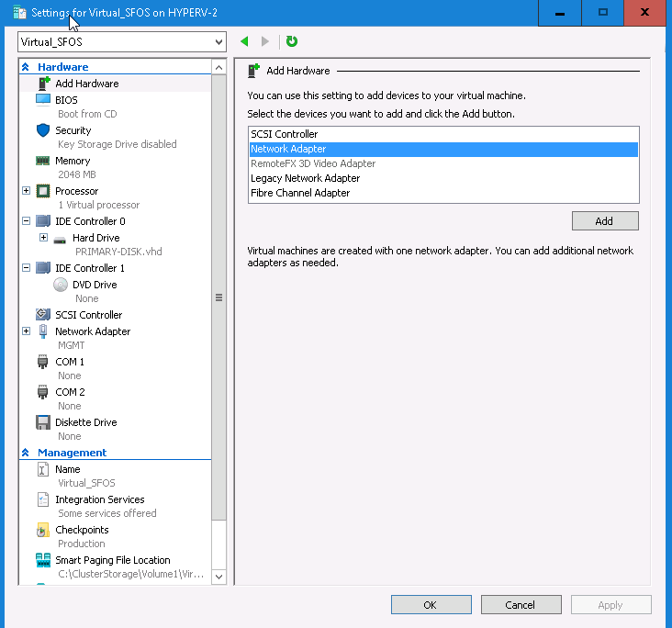
Task: Click the green refresh icon in toolbar
Action: coord(292,41)
